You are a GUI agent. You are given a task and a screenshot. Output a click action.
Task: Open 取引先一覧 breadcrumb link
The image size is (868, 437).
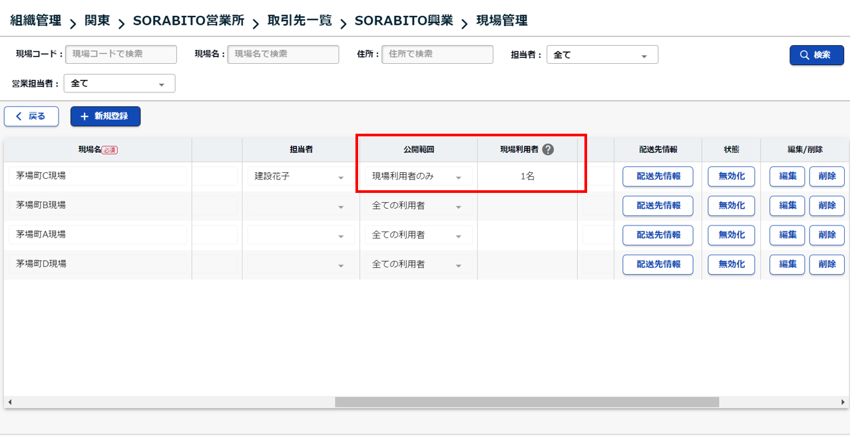coord(300,21)
